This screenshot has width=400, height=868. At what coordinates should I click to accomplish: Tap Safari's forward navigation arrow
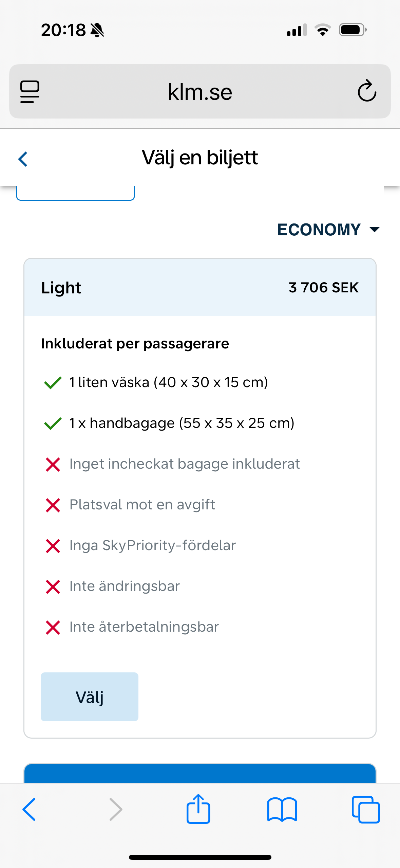pyautogui.click(x=116, y=809)
